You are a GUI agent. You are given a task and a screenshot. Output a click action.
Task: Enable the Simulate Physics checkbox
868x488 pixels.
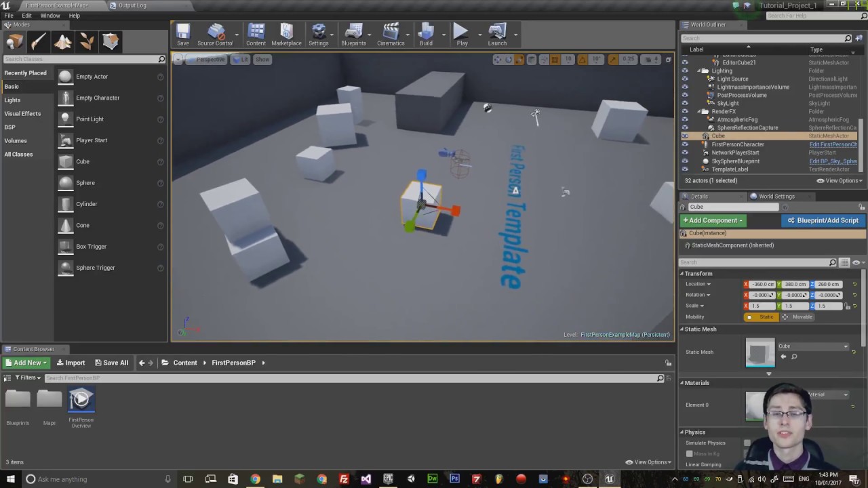[x=747, y=443]
